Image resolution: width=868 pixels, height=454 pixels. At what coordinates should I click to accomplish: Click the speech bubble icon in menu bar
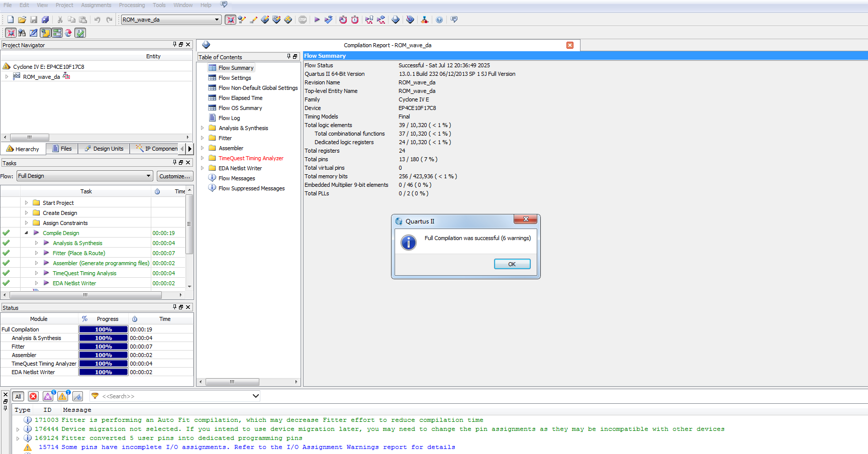pos(224,5)
